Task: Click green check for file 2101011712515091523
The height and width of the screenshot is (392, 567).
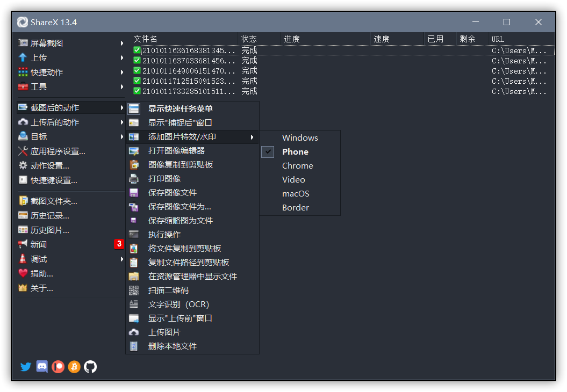Action: pos(137,81)
